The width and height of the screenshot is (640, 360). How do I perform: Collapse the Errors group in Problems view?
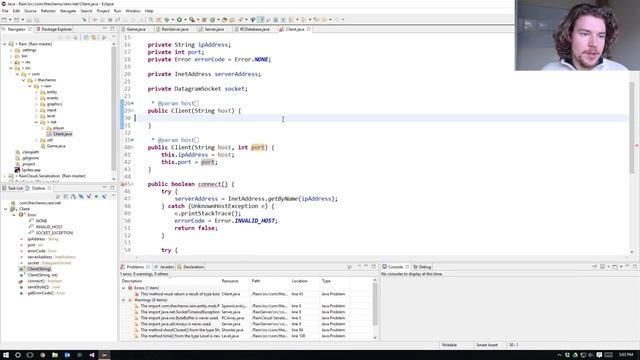(124, 288)
